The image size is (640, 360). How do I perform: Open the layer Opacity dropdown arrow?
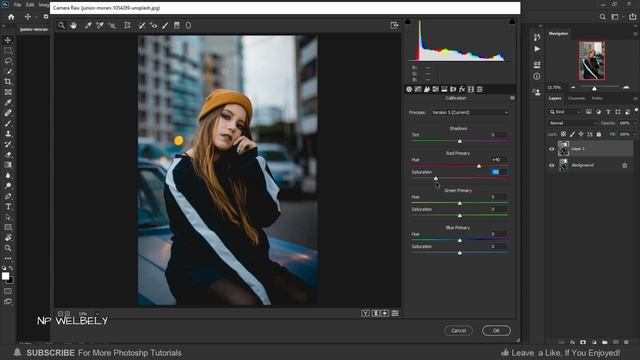click(x=634, y=123)
